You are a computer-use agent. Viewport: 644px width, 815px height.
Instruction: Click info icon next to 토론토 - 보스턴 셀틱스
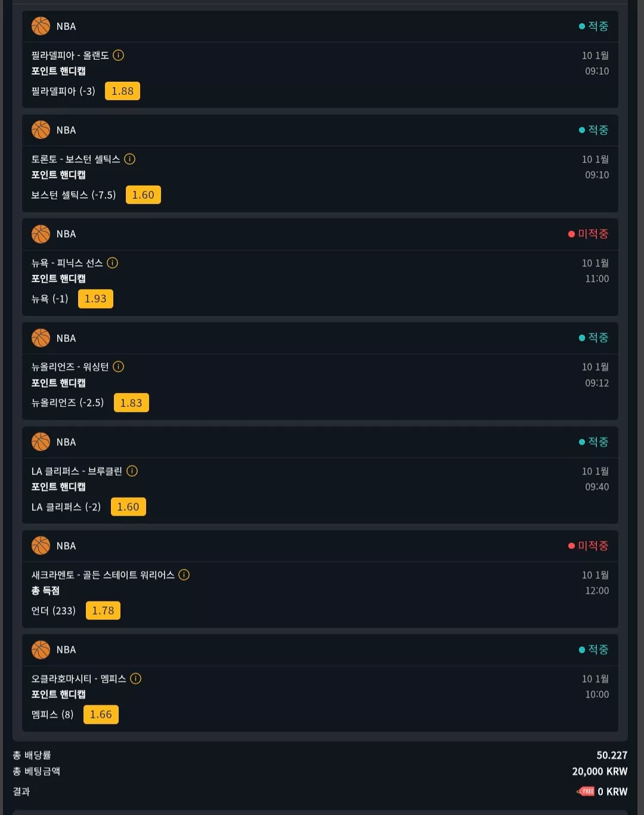click(x=129, y=159)
